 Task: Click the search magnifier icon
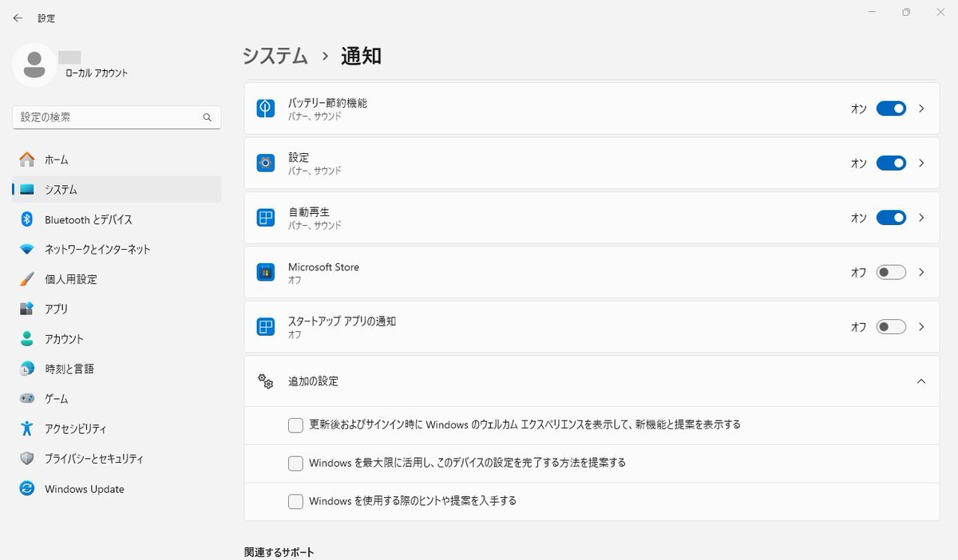point(207,117)
